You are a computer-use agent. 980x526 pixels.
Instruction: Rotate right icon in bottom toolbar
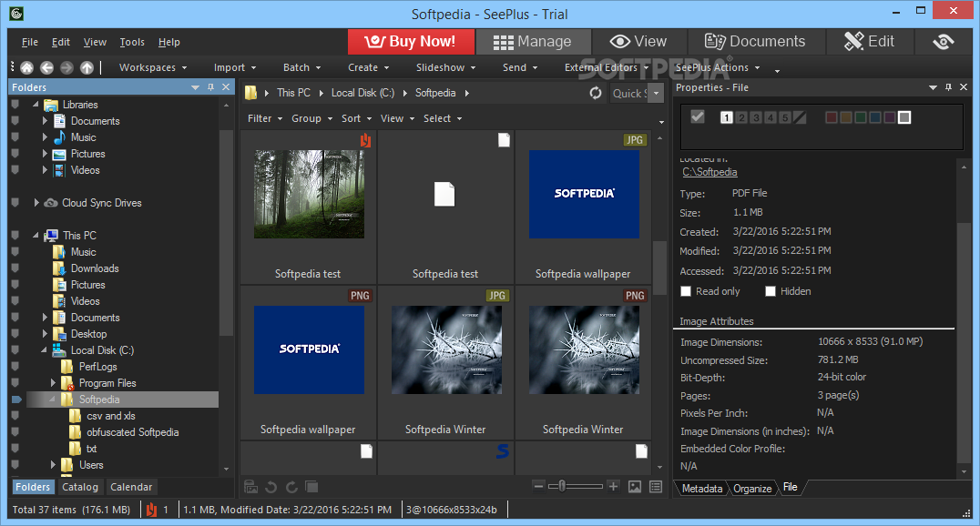[x=291, y=487]
